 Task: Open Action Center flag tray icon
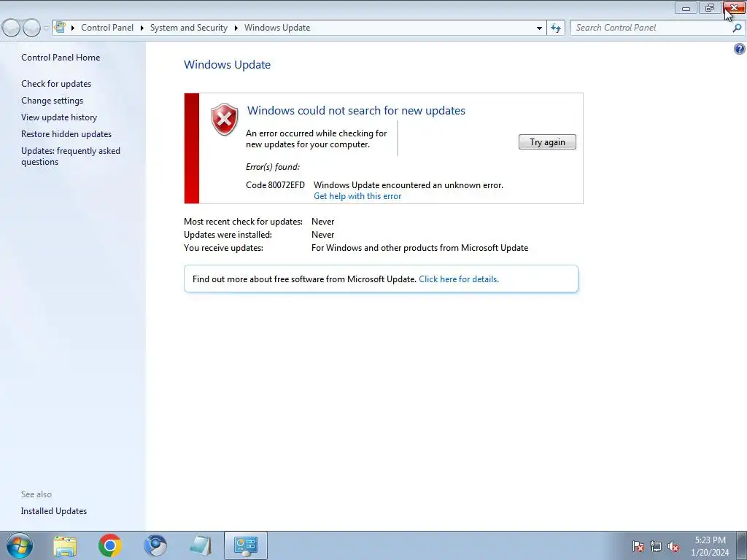638,546
